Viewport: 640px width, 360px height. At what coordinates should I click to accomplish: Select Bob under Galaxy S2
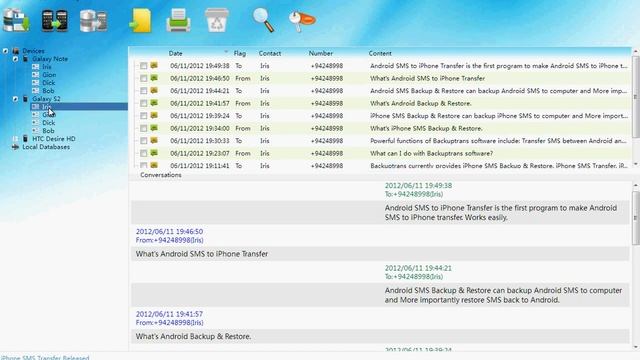(48, 131)
